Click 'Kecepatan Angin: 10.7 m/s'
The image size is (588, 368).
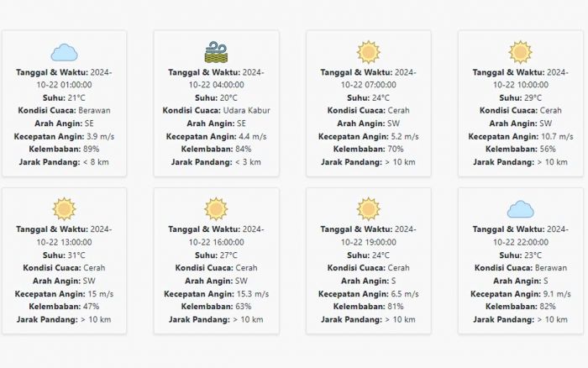(521, 137)
